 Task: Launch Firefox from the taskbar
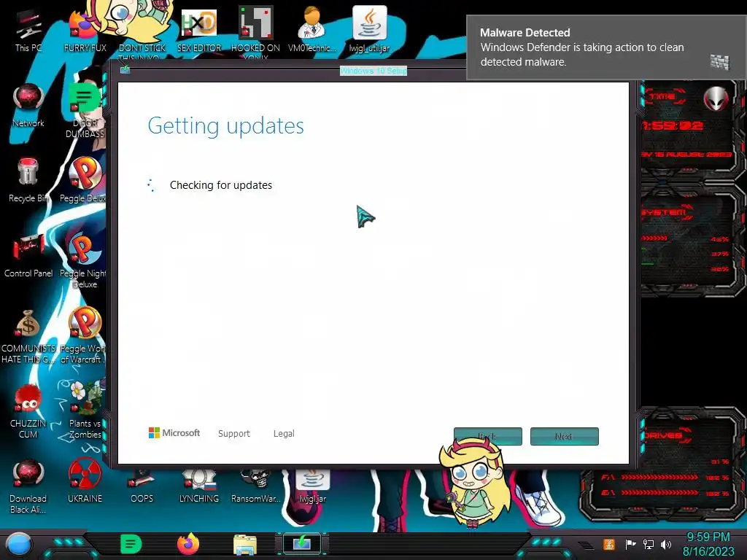[188, 544]
